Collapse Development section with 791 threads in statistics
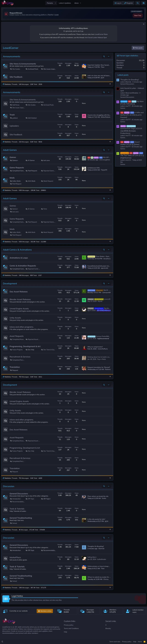147x644 pixels. [x=109, y=384]
